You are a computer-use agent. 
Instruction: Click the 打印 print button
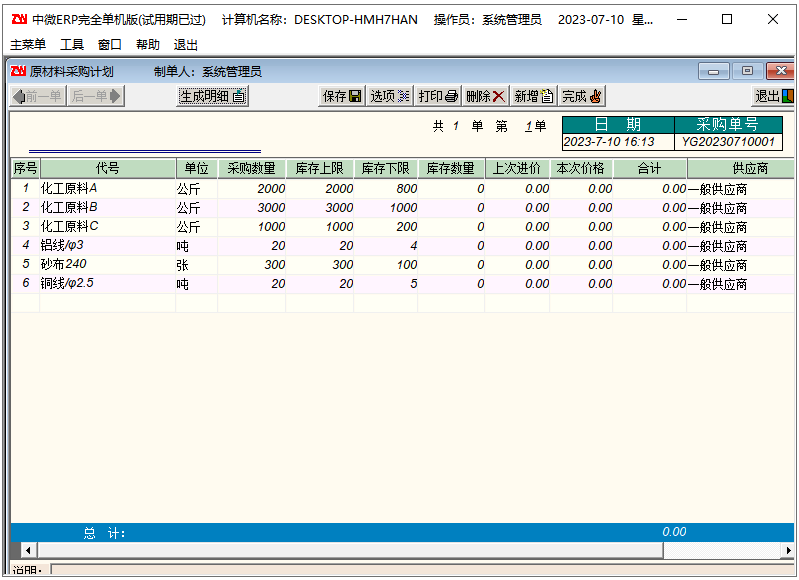[438, 96]
